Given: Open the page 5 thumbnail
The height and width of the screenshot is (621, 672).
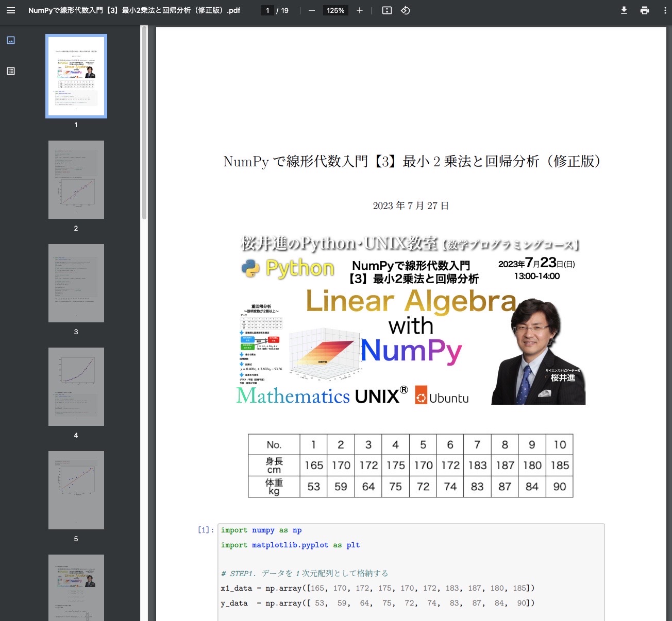Looking at the screenshot, I should (76, 490).
